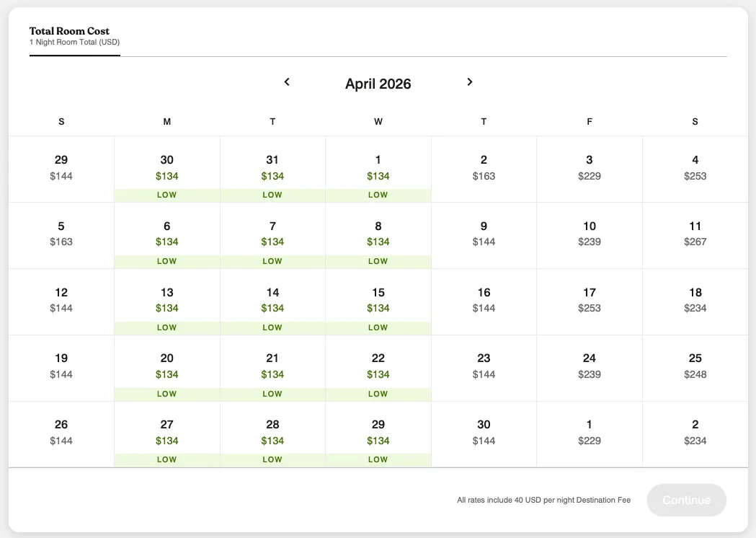The width and height of the screenshot is (756, 538).
Task: Go to previous month using left chevron
Action: 287,82
